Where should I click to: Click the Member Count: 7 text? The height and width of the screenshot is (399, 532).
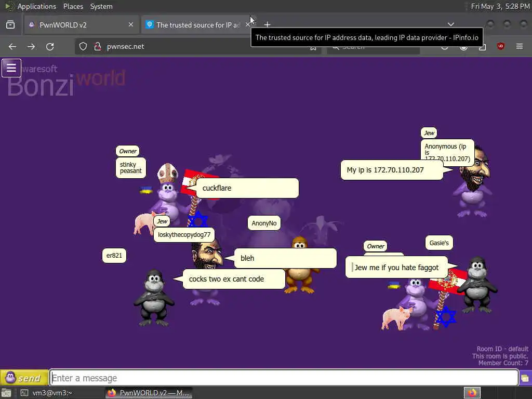pyautogui.click(x=503, y=363)
